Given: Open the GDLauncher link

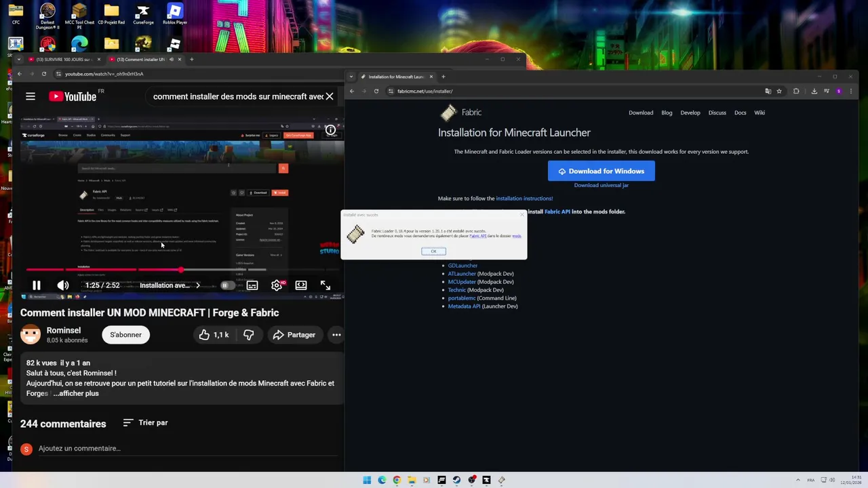Looking at the screenshot, I should point(462,266).
